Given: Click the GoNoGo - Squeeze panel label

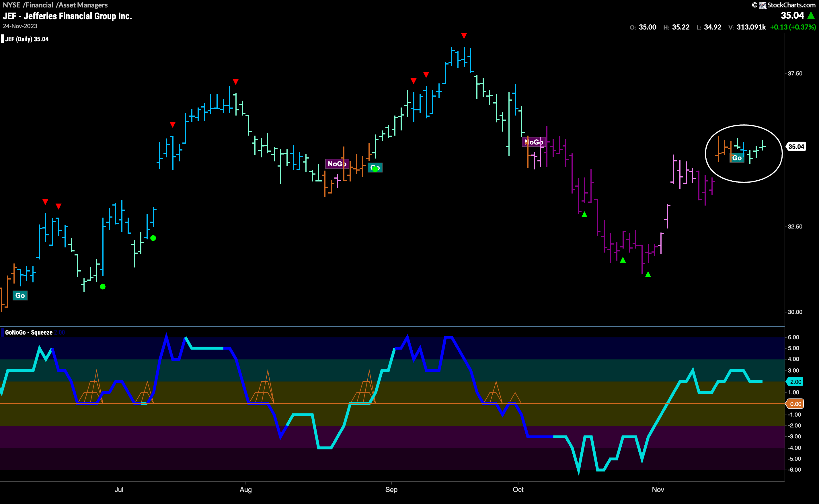Looking at the screenshot, I should pyautogui.click(x=29, y=332).
